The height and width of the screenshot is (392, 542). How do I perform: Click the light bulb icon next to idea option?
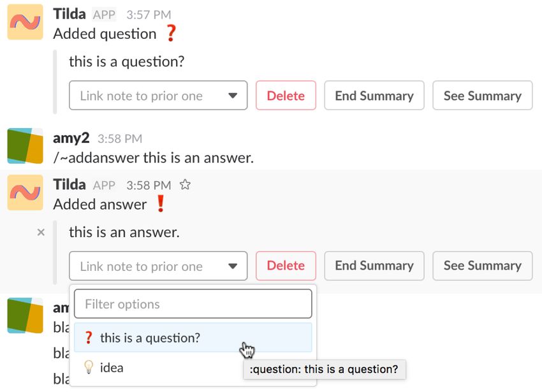(x=89, y=367)
